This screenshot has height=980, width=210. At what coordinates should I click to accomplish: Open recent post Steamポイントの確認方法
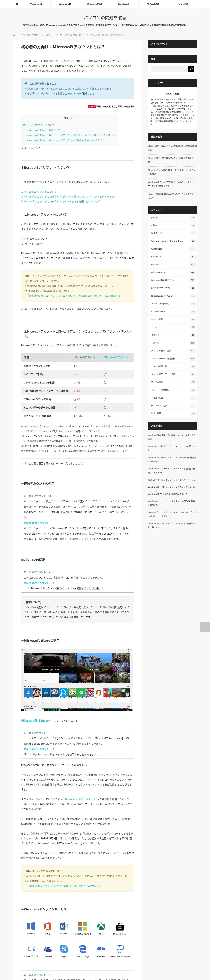[172, 172]
